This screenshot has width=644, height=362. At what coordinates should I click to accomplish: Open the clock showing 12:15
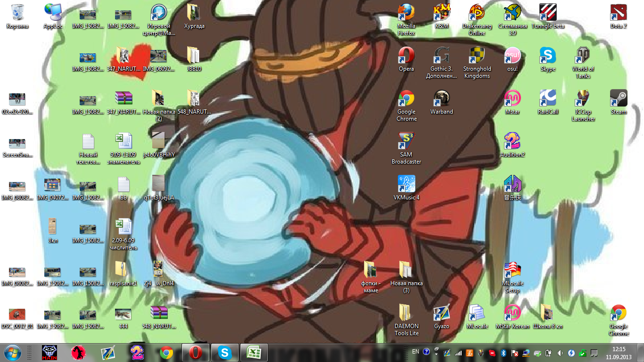(x=619, y=353)
